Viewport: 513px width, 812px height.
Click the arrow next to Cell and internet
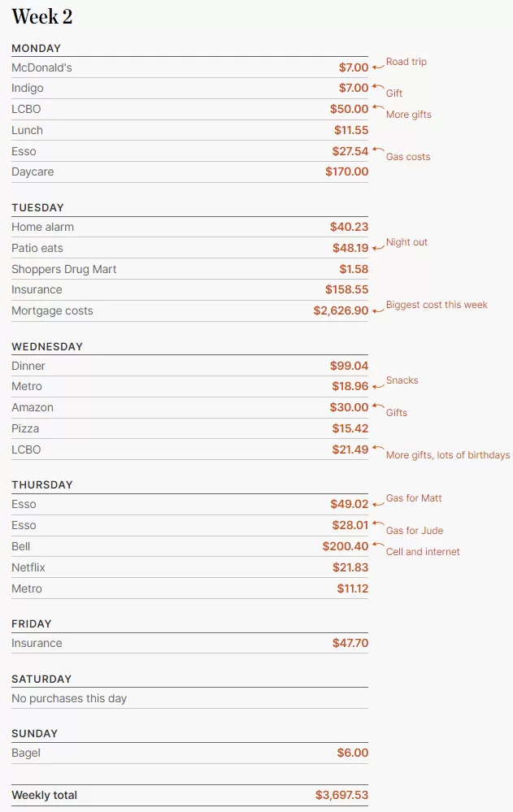tap(378, 545)
